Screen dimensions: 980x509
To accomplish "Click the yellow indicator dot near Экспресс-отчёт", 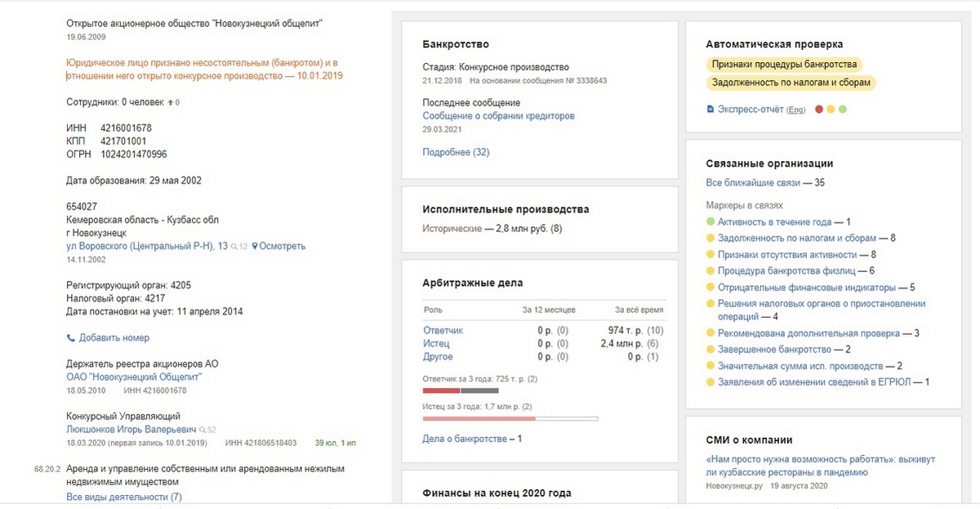I will tap(831, 109).
